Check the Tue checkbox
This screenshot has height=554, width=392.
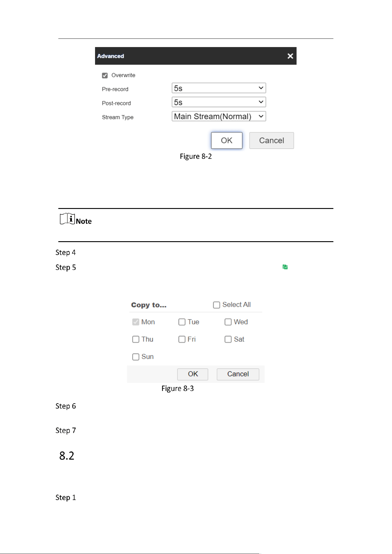[182, 322]
